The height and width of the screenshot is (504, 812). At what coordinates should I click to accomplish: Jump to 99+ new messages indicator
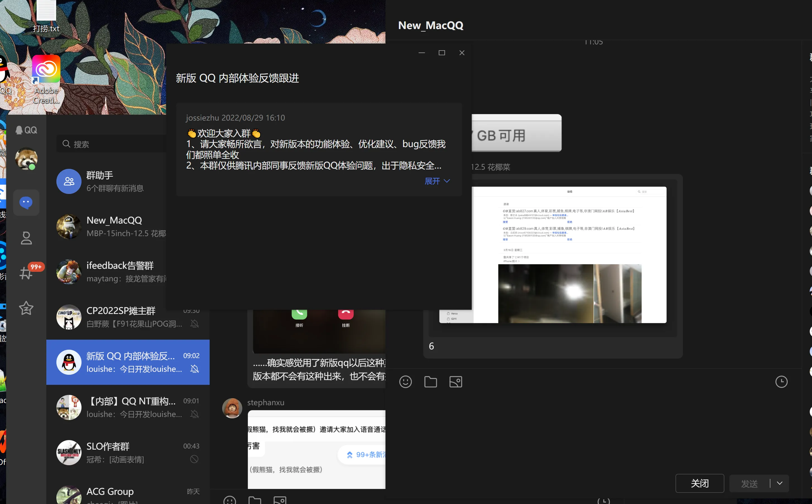(x=365, y=455)
